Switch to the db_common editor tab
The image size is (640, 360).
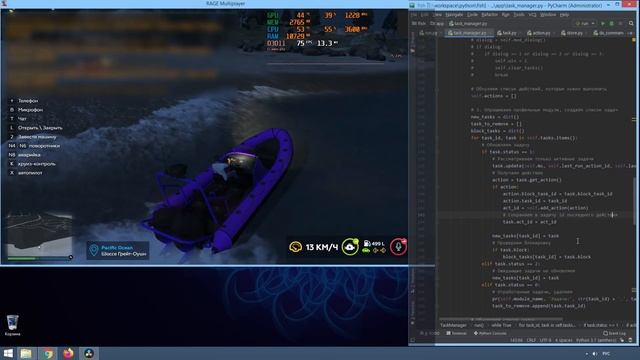pos(609,33)
